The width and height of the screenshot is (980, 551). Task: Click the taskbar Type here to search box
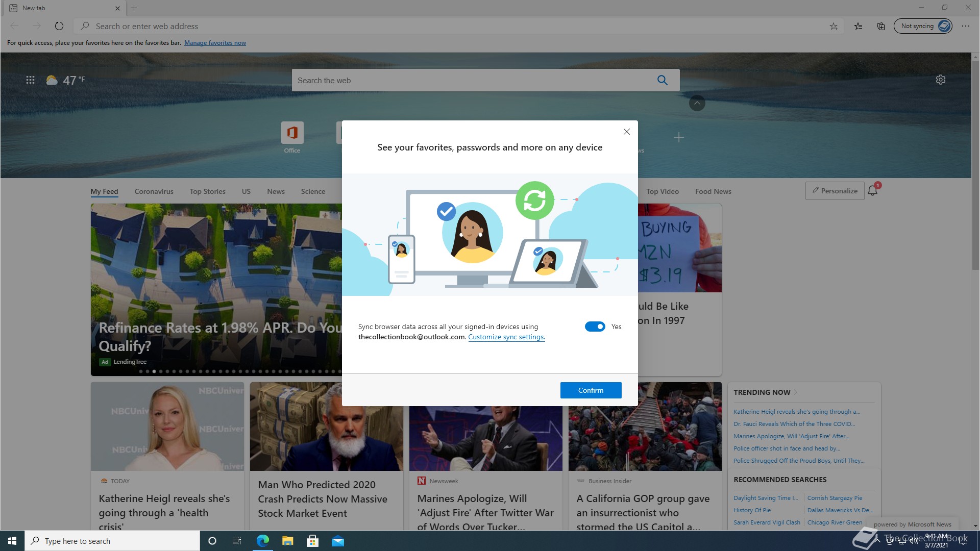coord(112,541)
